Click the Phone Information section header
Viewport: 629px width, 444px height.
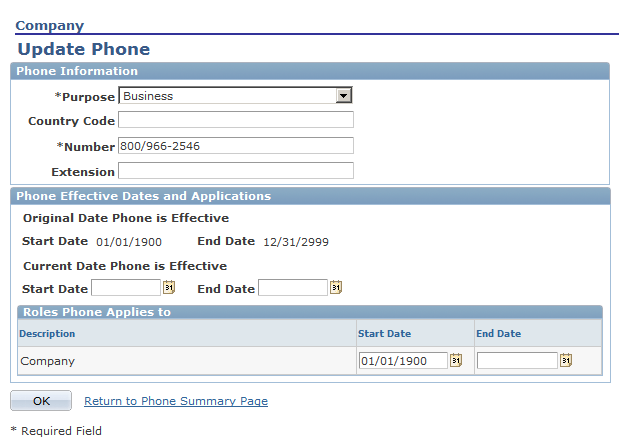310,71
